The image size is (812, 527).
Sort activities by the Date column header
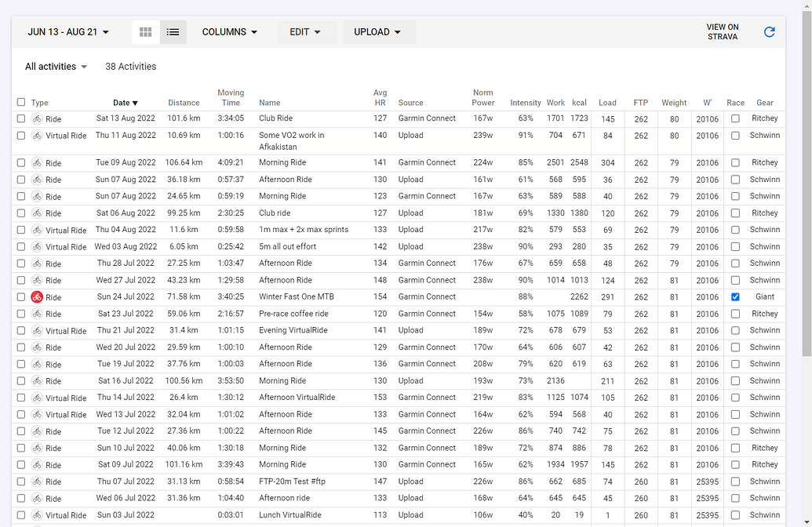click(x=126, y=102)
